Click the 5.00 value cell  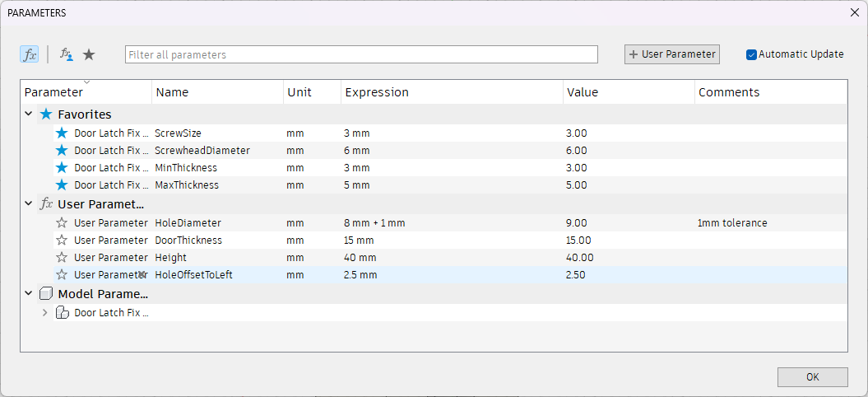click(629, 184)
